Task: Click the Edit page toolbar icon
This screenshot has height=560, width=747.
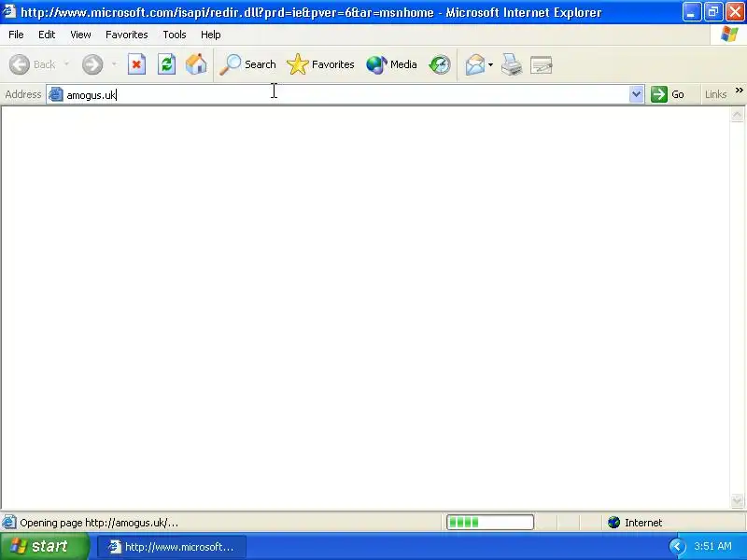Action: pos(542,64)
